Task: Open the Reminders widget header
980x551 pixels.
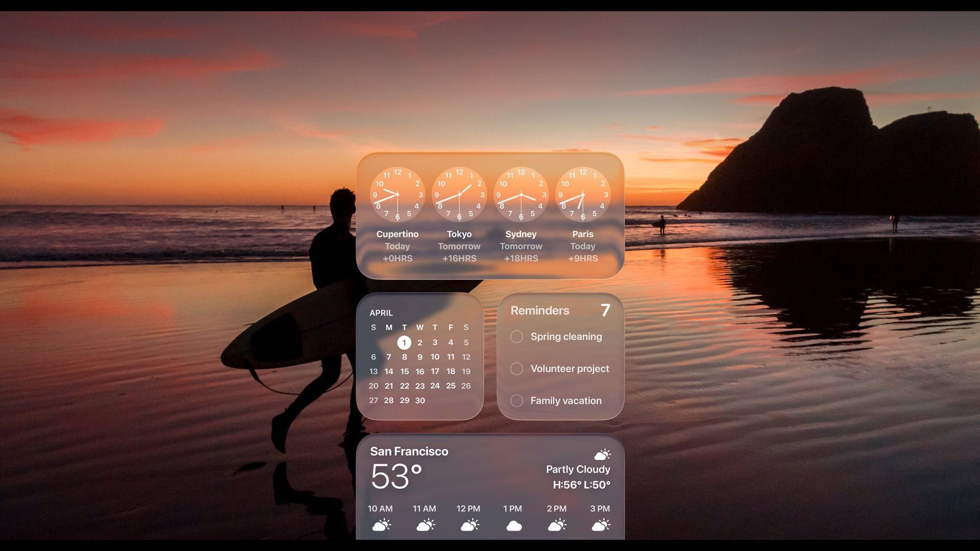Action: pos(540,310)
